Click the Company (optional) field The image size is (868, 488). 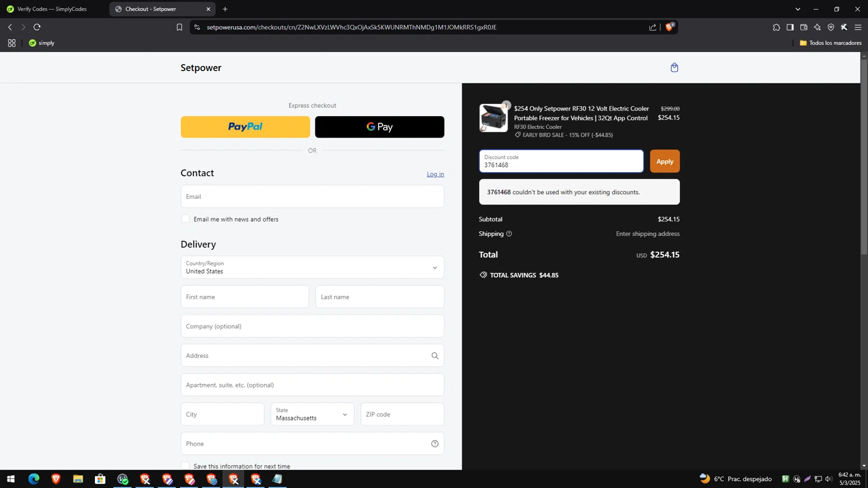312,326
